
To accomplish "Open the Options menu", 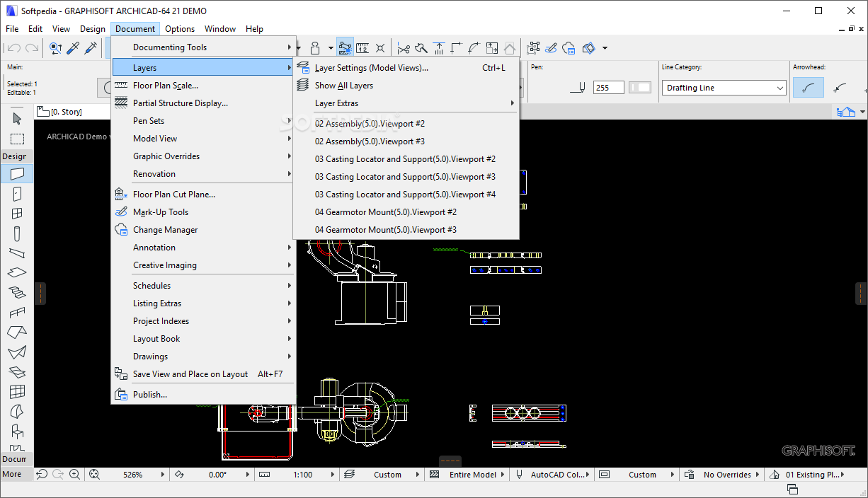I will click(180, 29).
